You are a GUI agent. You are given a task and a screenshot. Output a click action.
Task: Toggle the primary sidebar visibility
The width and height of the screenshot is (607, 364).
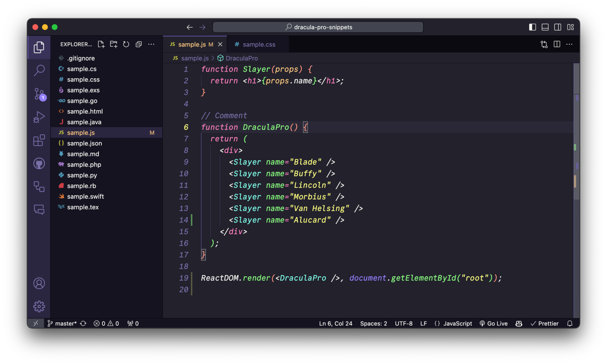coord(532,27)
